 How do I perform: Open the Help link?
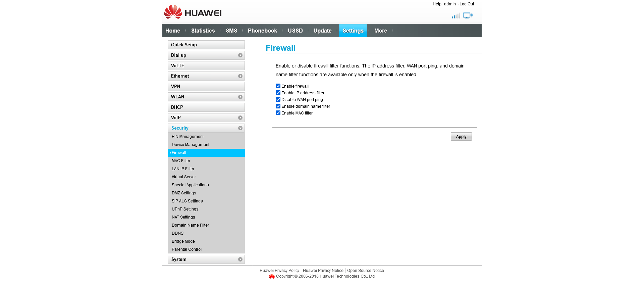(437, 4)
